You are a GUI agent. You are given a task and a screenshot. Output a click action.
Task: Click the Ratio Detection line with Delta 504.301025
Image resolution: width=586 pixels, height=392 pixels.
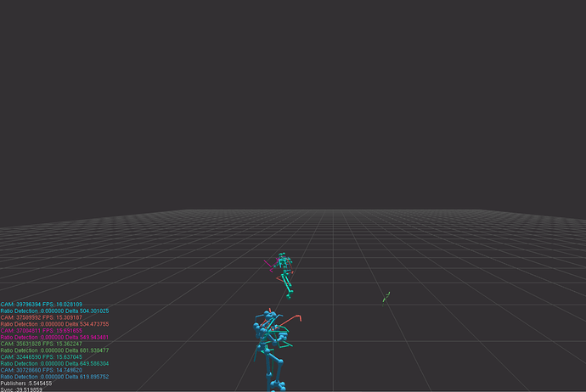pos(54,311)
